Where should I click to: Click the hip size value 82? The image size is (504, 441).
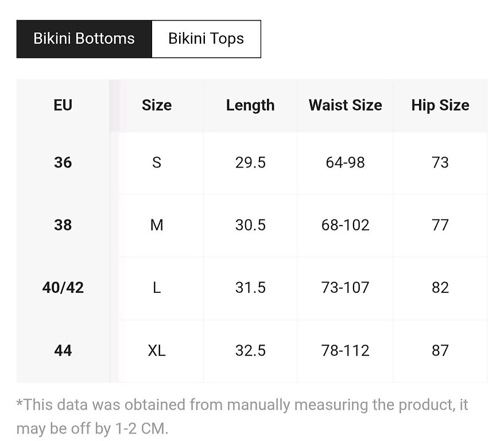tap(440, 288)
